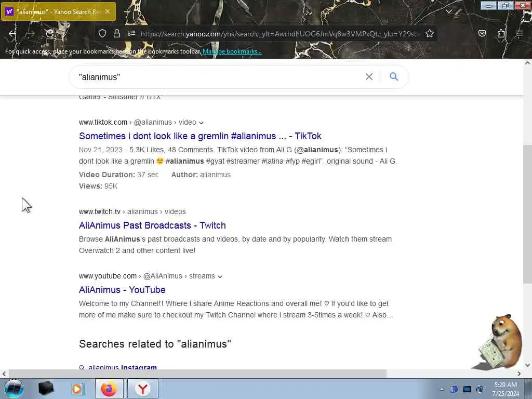Open the site permissions icon in the address bar
532x399 pixels.
pyautogui.click(x=131, y=33)
